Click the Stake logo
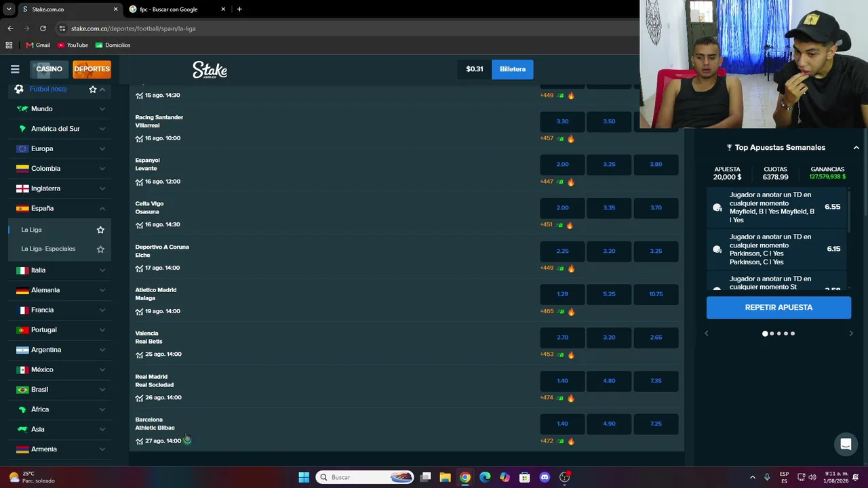868x488 pixels. [x=210, y=70]
